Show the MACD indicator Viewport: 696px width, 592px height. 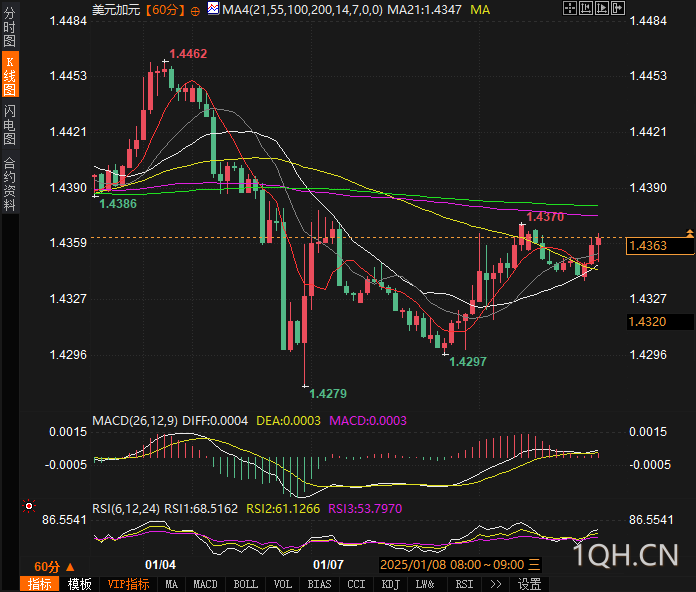(205, 584)
